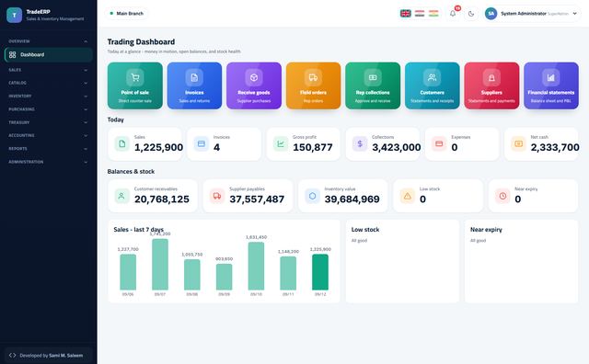The image size is (589, 364).
Task: Open the Rep collections tile
Action: click(373, 85)
